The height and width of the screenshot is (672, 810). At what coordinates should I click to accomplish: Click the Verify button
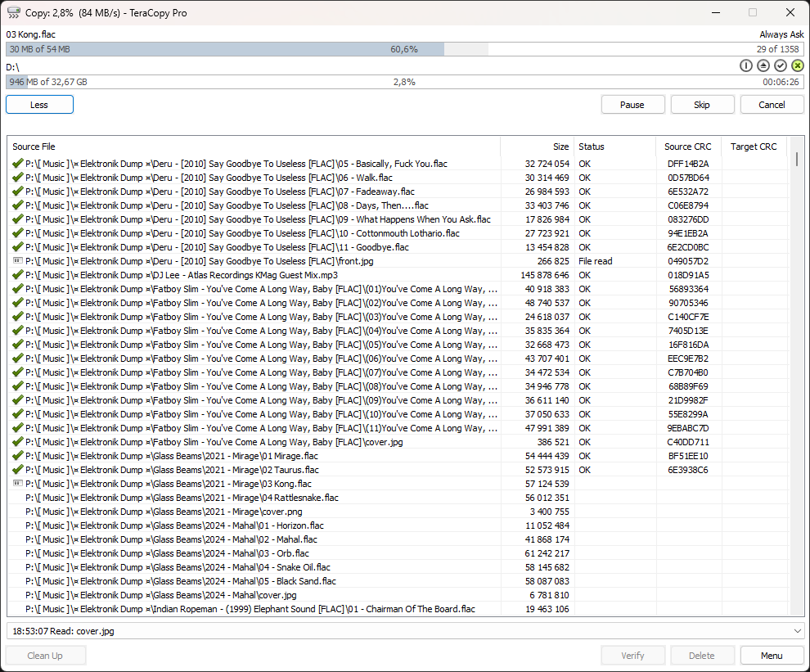632,656
